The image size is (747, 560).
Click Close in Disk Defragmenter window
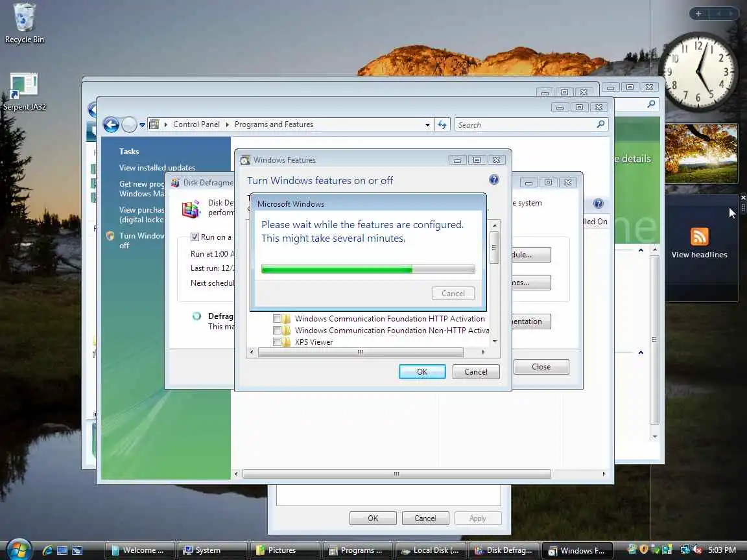point(541,367)
